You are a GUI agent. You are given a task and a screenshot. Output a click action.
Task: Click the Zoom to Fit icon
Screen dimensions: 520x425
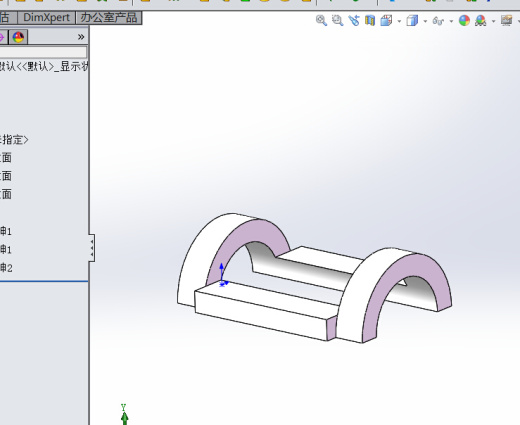click(321, 21)
